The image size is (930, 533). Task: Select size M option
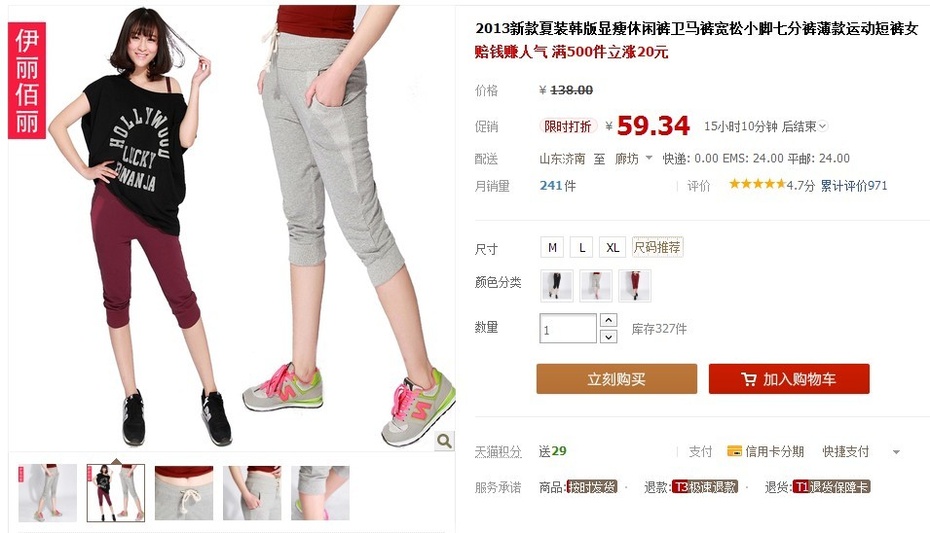click(552, 248)
